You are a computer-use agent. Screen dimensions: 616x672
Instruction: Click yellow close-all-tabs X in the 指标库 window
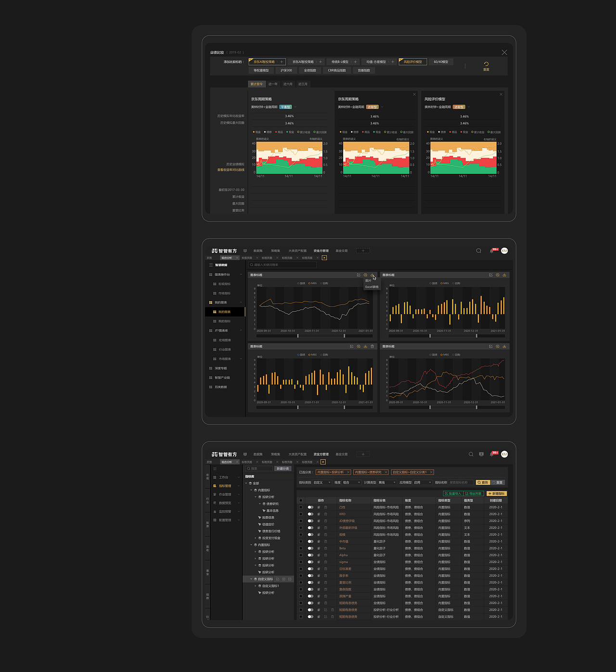pos(323,462)
